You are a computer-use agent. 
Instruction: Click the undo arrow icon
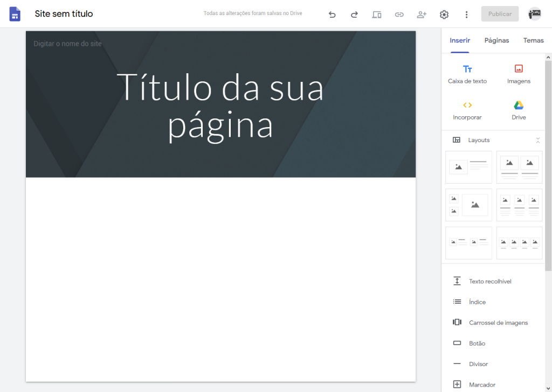[332, 15]
